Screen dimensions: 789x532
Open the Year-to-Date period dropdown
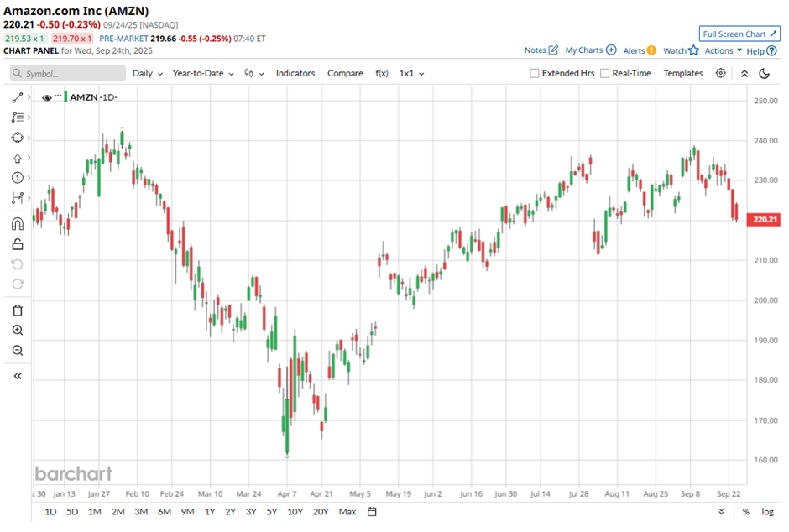203,73
